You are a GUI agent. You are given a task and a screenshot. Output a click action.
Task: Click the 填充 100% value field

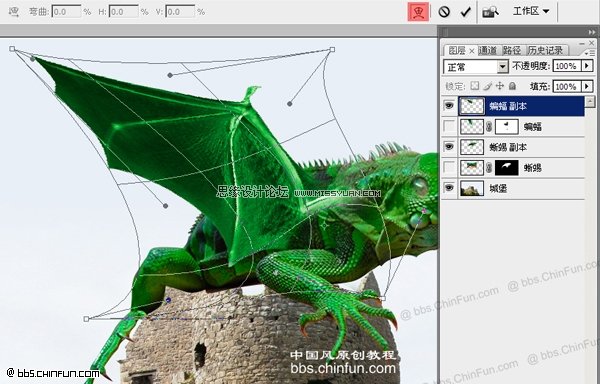567,86
